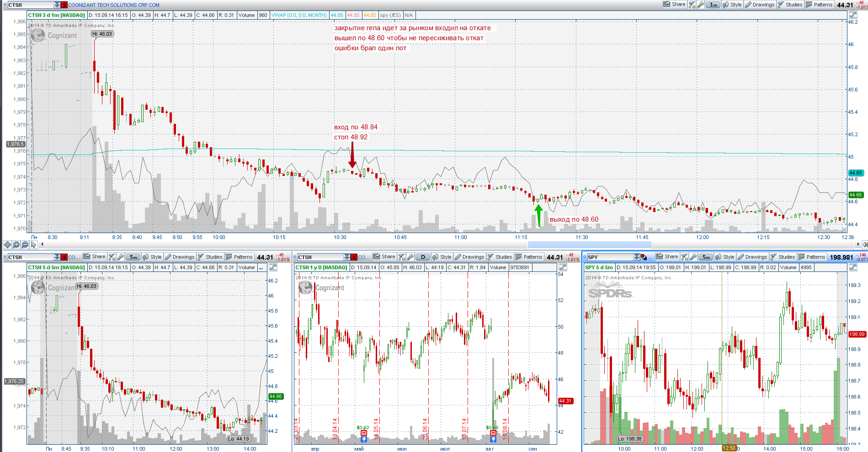Viewport: 868px width, 452px height.
Task: Click red link color box in middle chart
Action: (354, 257)
